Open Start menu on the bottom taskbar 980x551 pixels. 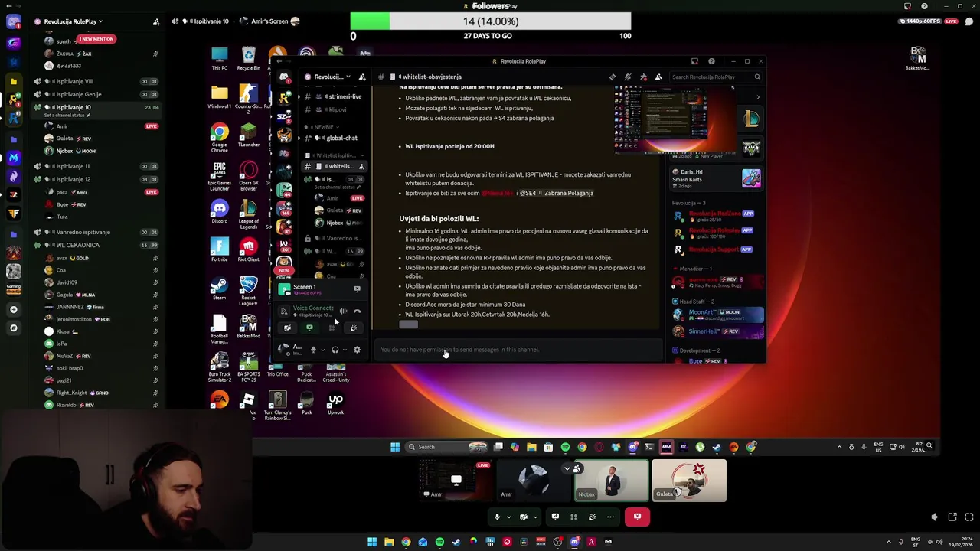pos(372,542)
